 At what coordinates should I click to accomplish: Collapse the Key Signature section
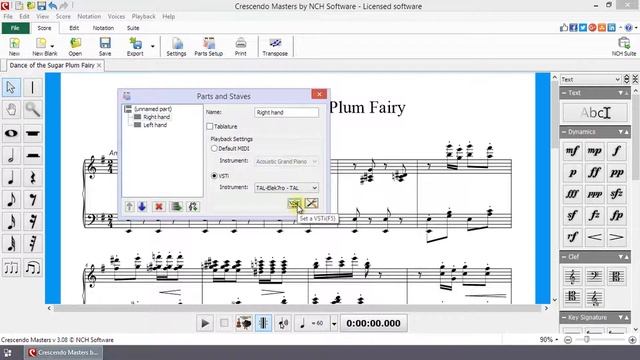click(x=564, y=317)
